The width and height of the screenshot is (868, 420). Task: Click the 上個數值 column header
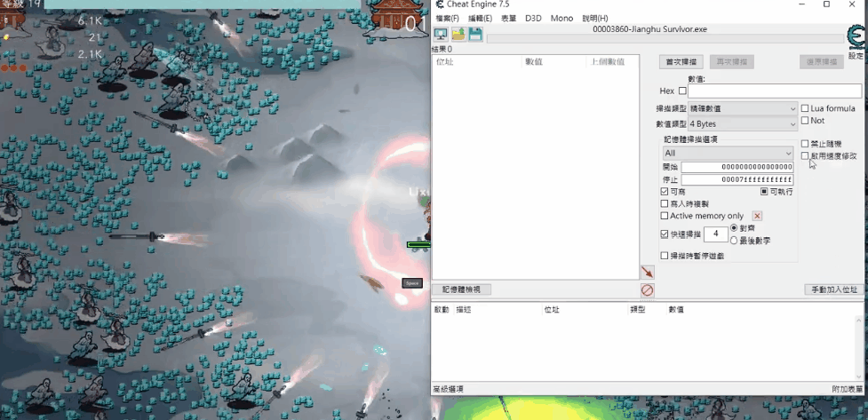point(612,62)
